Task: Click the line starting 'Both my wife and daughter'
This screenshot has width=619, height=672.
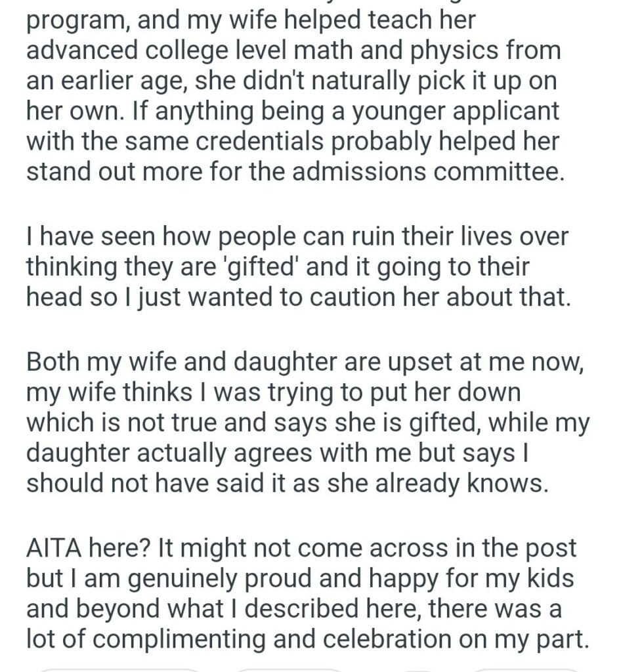Action: (304, 362)
